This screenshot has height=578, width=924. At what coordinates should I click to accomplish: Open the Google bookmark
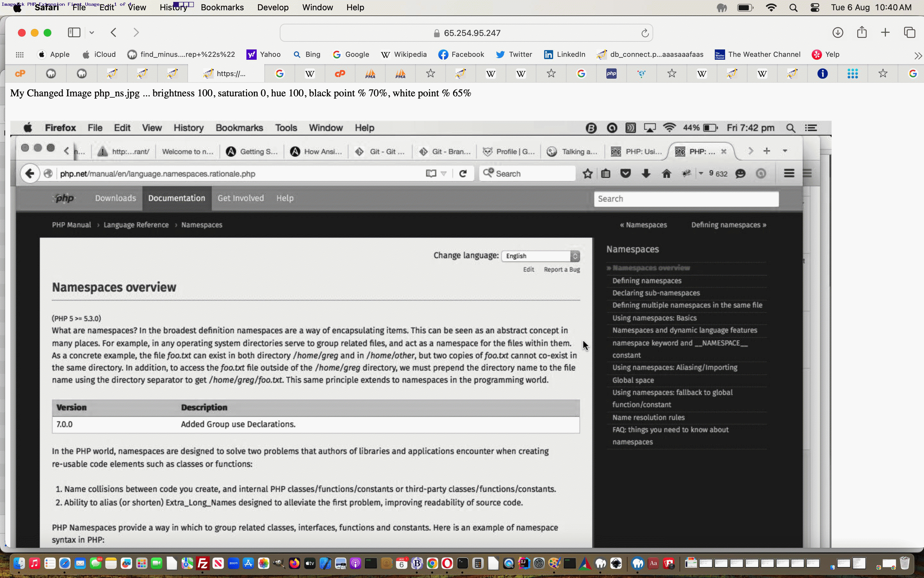tap(351, 54)
